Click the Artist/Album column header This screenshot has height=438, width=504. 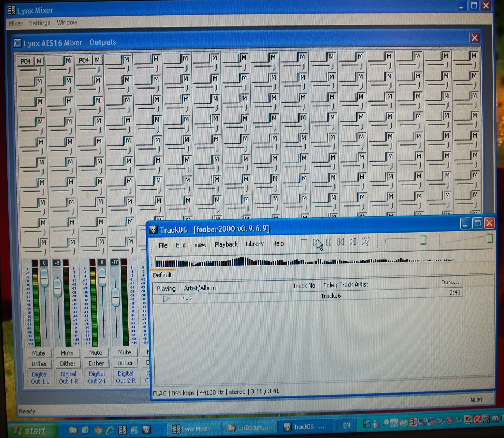pos(200,288)
